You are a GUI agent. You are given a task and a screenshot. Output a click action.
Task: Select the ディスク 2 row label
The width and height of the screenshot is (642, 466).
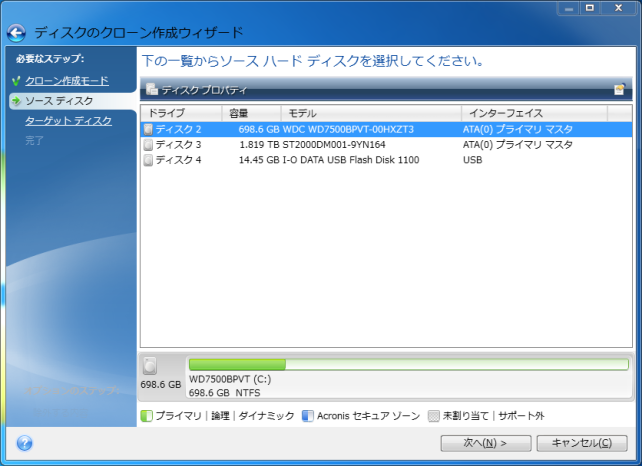coord(178,129)
